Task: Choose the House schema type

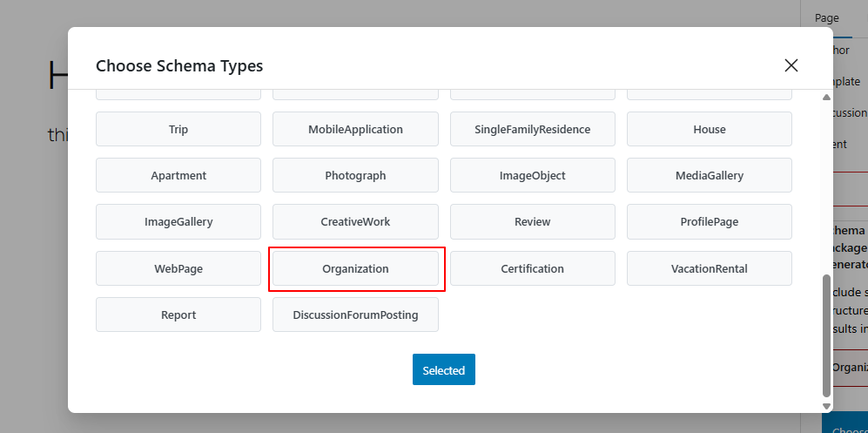Action: coord(709,129)
